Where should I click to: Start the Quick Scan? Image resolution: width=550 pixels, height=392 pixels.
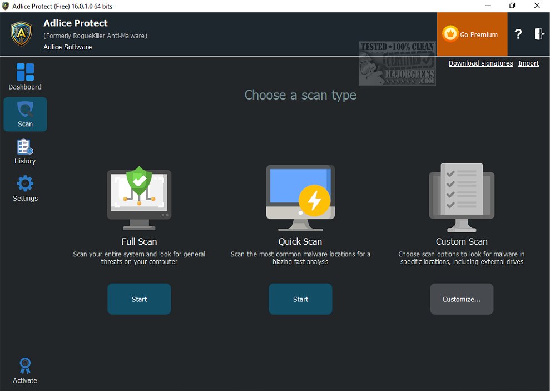[x=301, y=299]
